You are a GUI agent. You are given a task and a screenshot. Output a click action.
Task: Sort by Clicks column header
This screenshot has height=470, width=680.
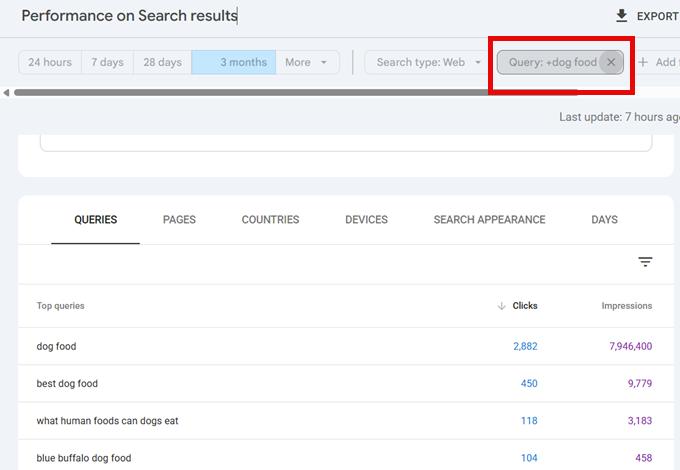(x=525, y=306)
